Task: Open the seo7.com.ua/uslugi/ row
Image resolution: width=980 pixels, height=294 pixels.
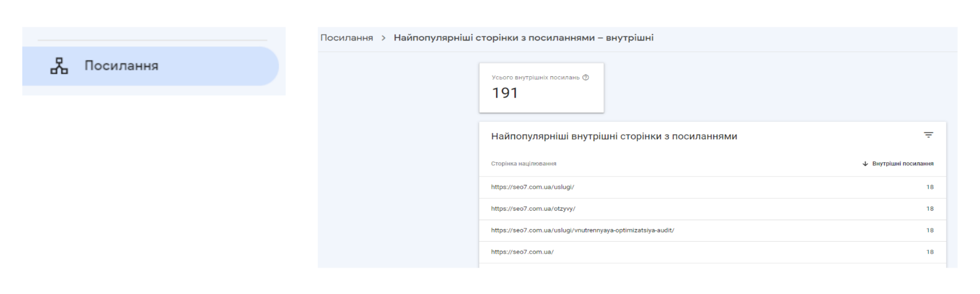Action: [x=533, y=187]
